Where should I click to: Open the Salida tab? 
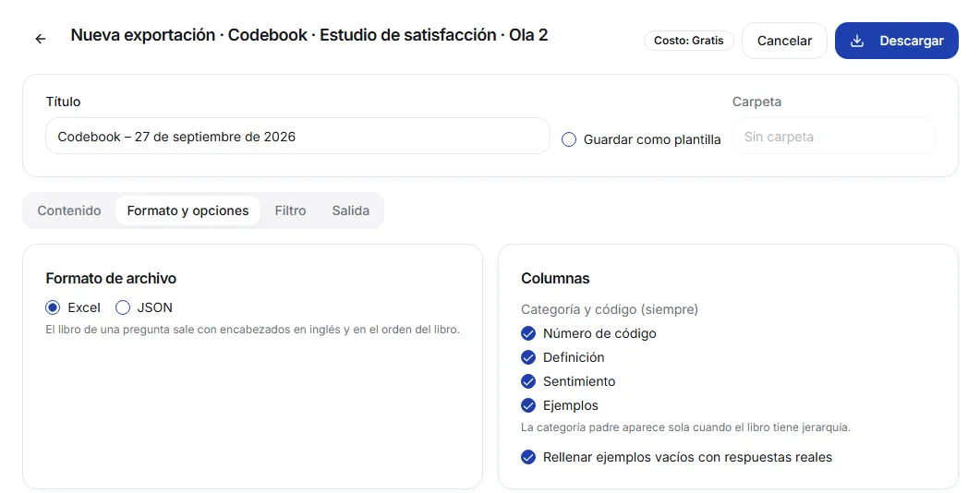click(351, 210)
